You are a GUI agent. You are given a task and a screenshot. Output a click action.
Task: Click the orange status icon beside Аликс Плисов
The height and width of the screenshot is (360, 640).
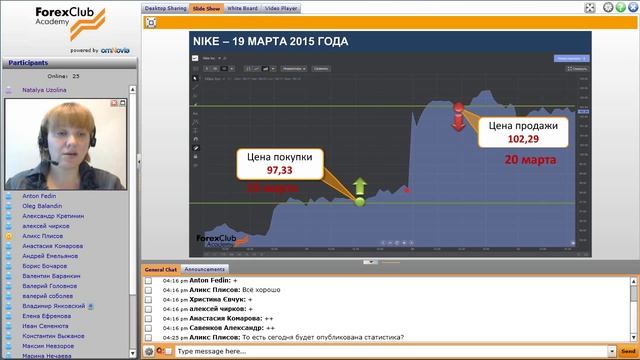pyautogui.click(x=9, y=236)
